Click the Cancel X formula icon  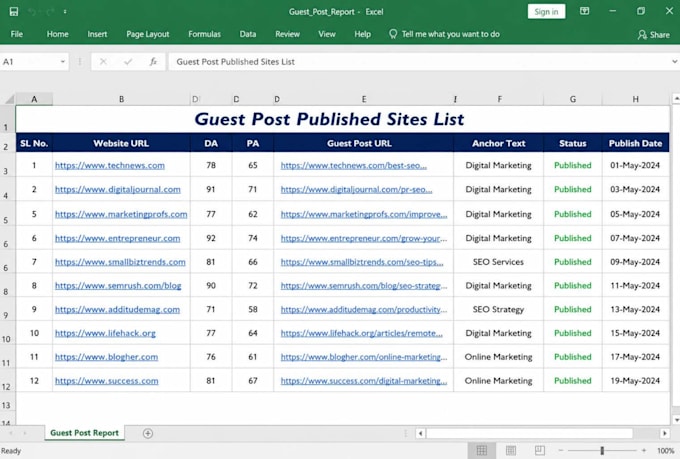point(103,62)
